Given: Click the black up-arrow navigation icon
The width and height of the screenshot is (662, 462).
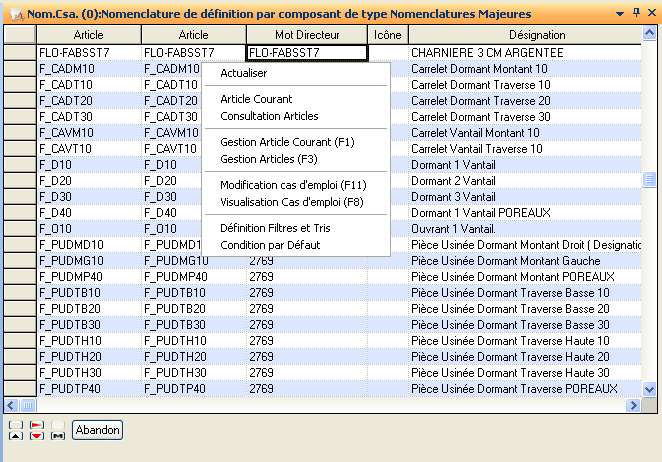Looking at the screenshot, I should (15, 436).
